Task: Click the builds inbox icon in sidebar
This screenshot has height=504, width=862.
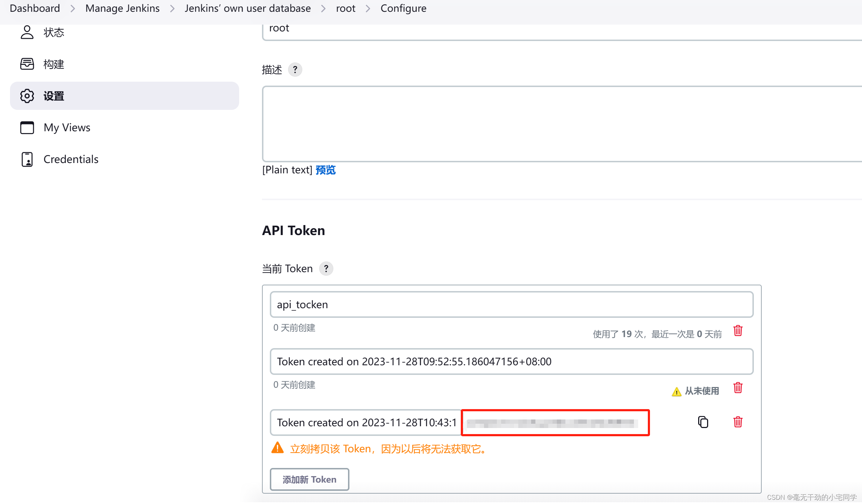Action: click(27, 64)
